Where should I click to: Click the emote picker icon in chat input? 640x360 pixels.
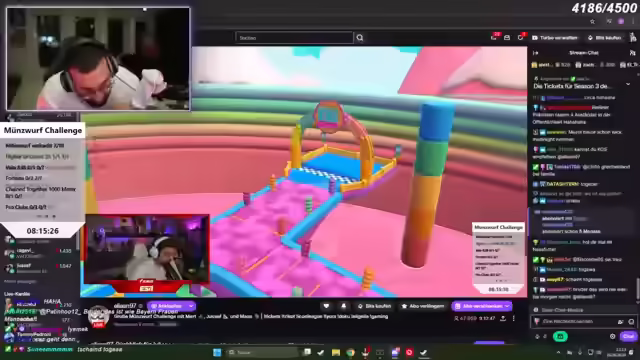point(631,322)
